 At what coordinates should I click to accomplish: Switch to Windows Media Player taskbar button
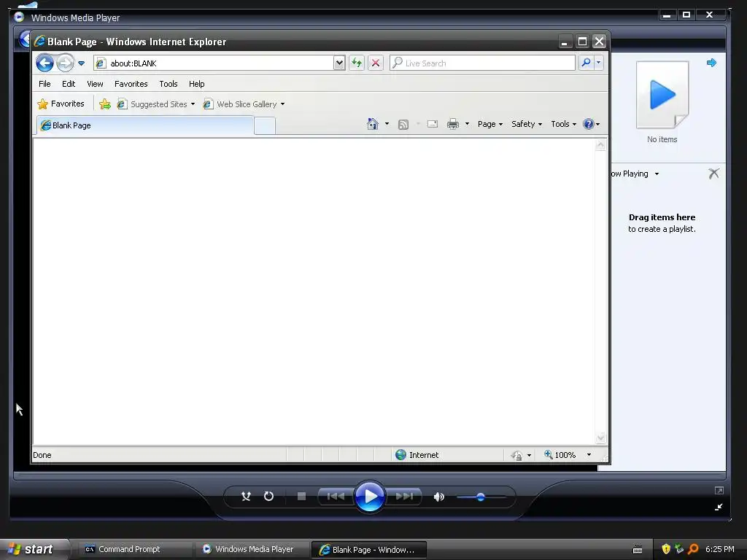tap(252, 550)
